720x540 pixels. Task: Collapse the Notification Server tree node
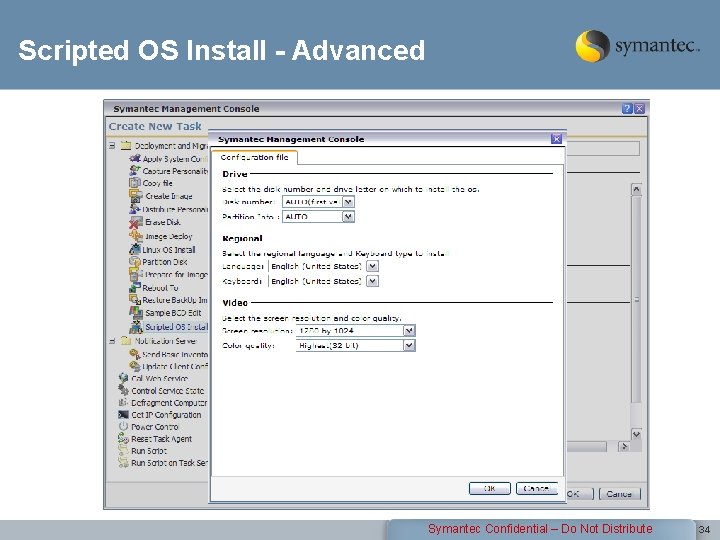pos(112,341)
